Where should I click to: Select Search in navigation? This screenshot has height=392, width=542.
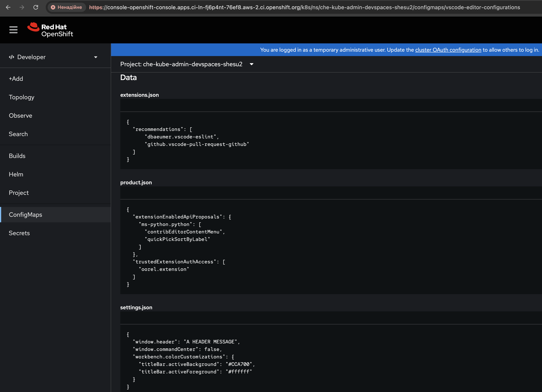[x=18, y=134]
